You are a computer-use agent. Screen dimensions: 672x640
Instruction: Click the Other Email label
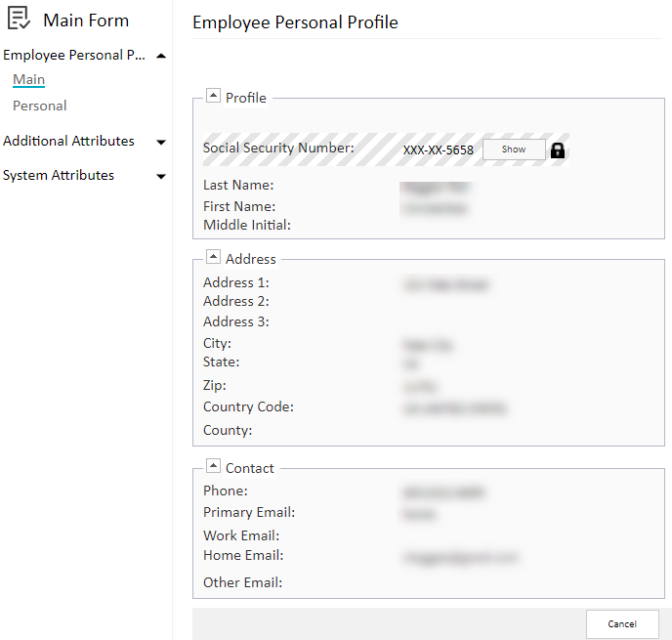242,582
